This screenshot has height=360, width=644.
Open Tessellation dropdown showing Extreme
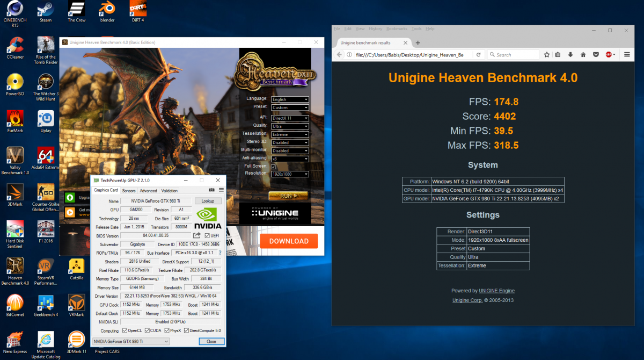[x=290, y=134]
